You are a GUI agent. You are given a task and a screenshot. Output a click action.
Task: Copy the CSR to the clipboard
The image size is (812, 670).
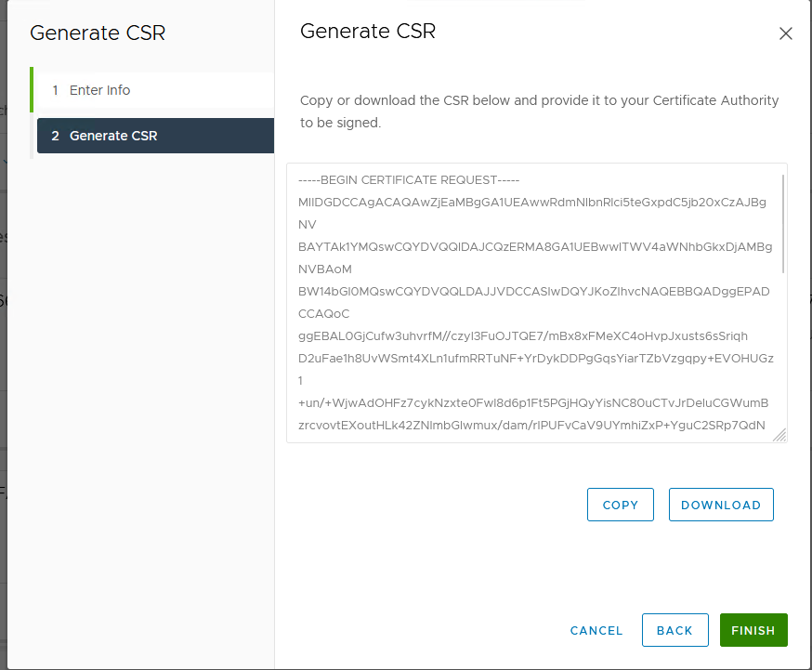click(620, 505)
